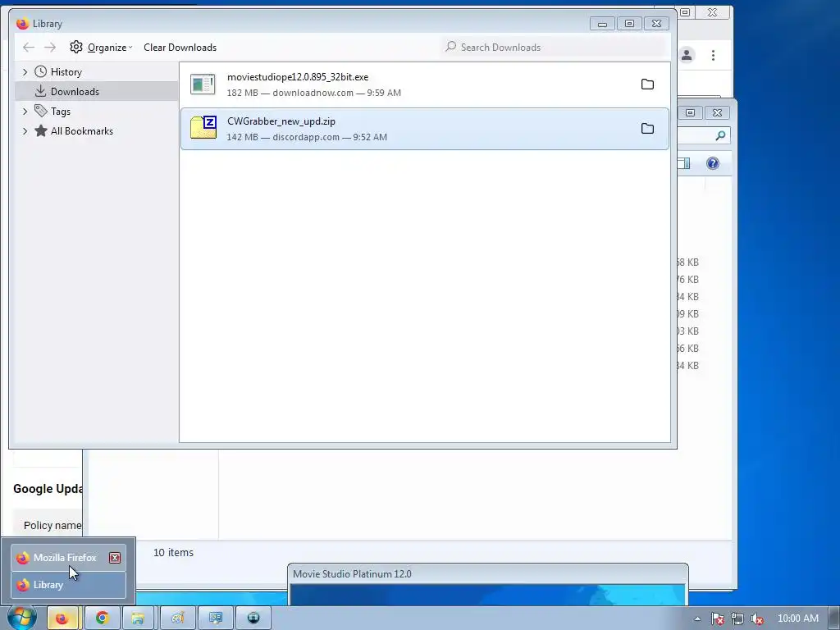Screen dimensions: 840x630
Task: Click Chrome taskbar icon
Action: pos(102,619)
